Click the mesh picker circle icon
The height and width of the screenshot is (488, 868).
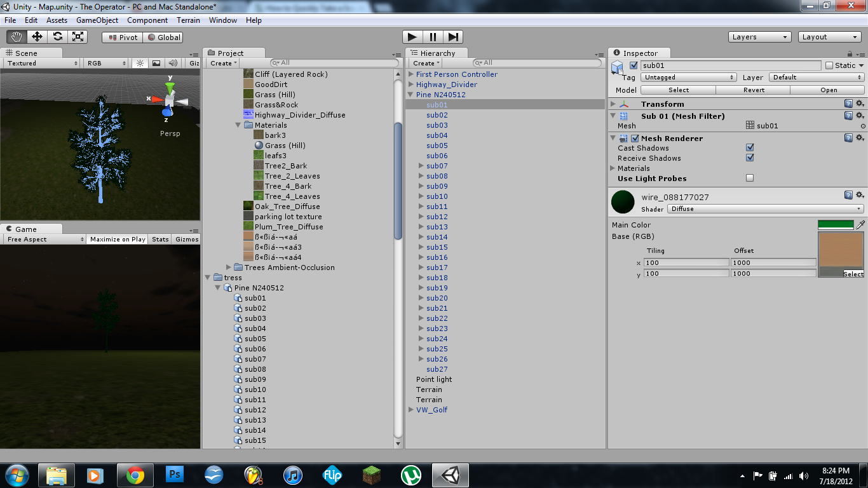(863, 126)
